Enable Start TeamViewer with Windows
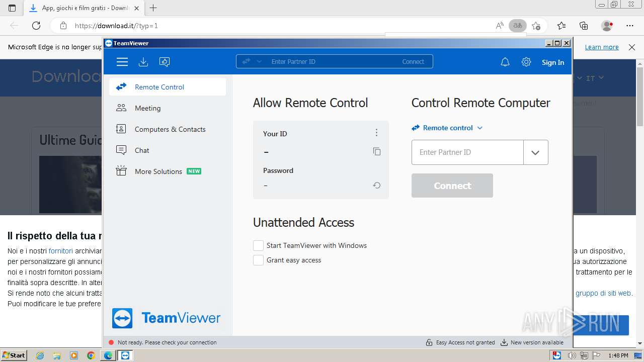 point(258,245)
